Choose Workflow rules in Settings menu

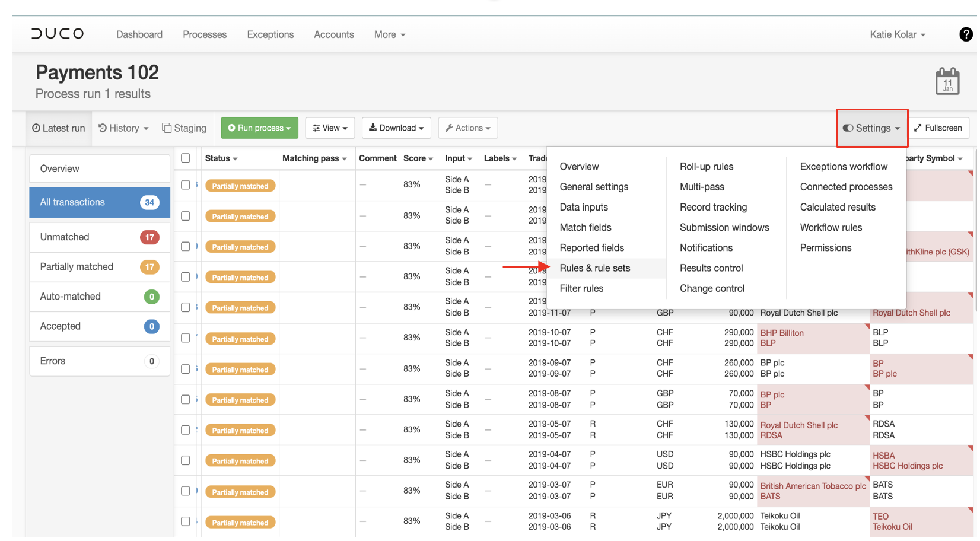pos(831,227)
